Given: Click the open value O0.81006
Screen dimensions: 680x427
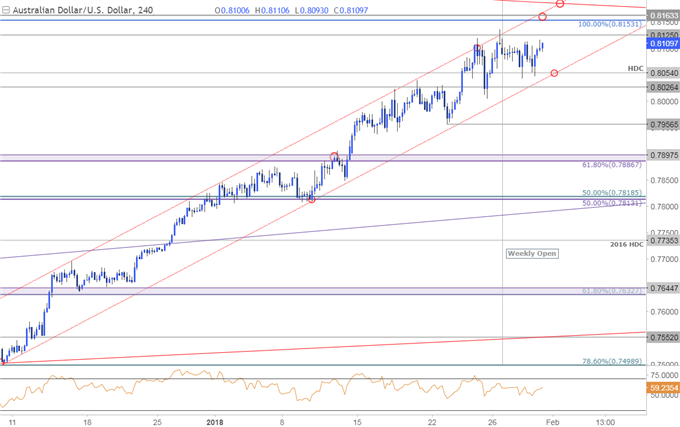Looking at the screenshot, I should click(232, 10).
